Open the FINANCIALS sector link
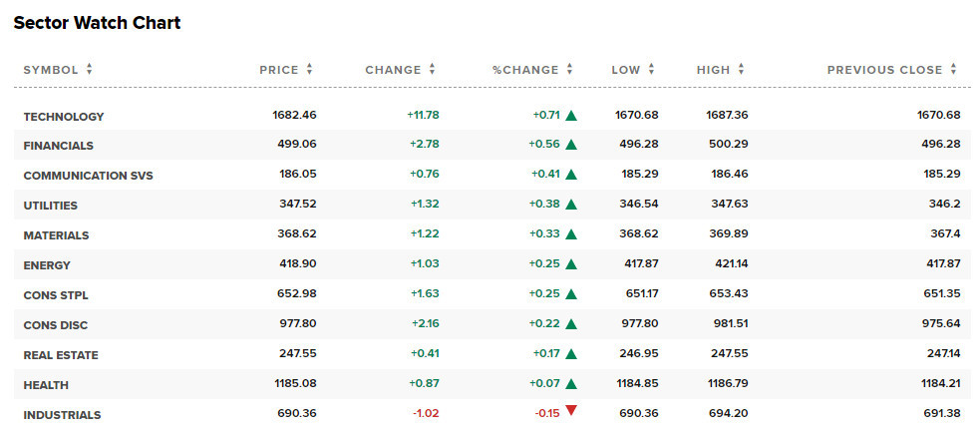This screenshot has height=437, width=980. pyautogui.click(x=59, y=146)
